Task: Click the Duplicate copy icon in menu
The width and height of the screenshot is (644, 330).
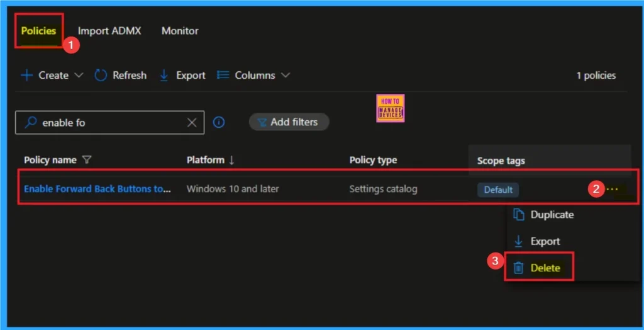Action: tap(519, 215)
